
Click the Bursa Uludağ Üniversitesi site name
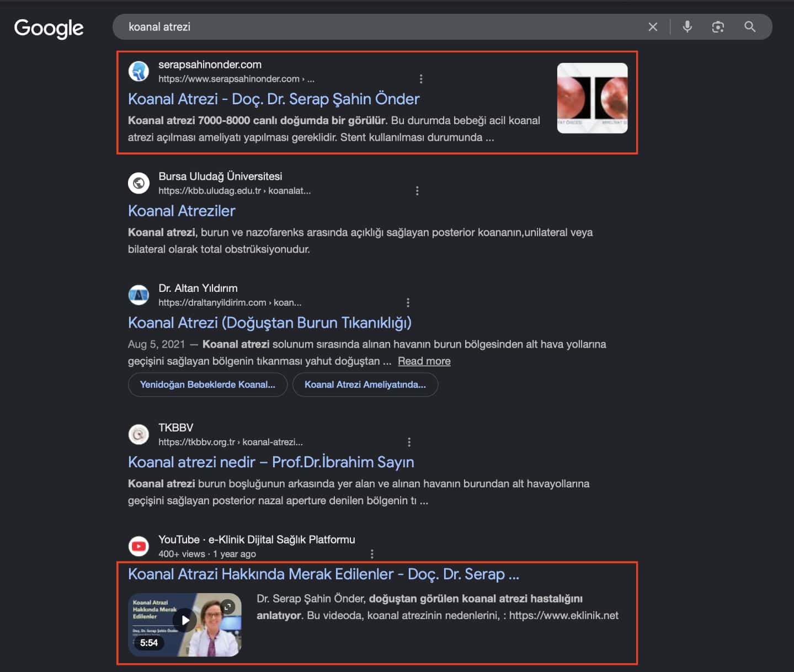click(220, 177)
